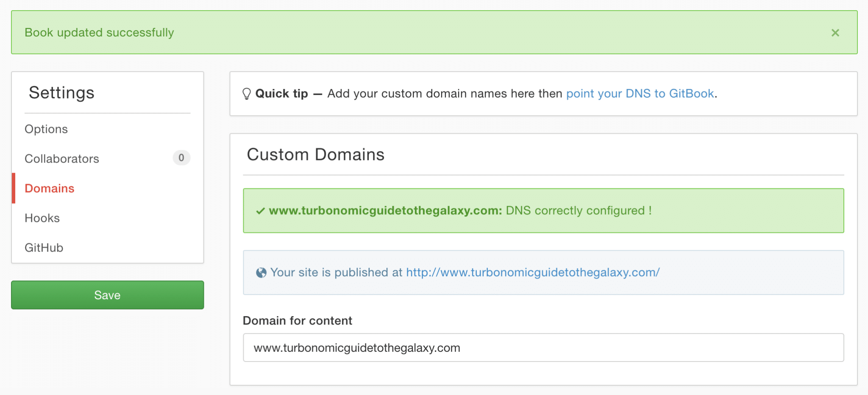
Task: Click the globe icon beside published site
Action: pos(261,273)
